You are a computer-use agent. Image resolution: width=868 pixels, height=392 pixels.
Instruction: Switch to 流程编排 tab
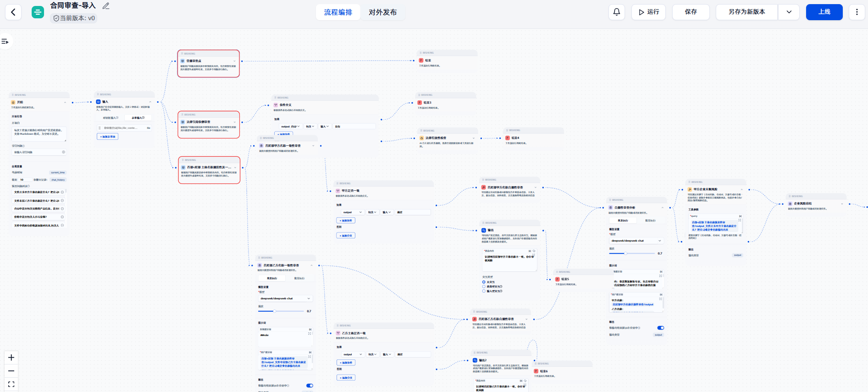338,12
